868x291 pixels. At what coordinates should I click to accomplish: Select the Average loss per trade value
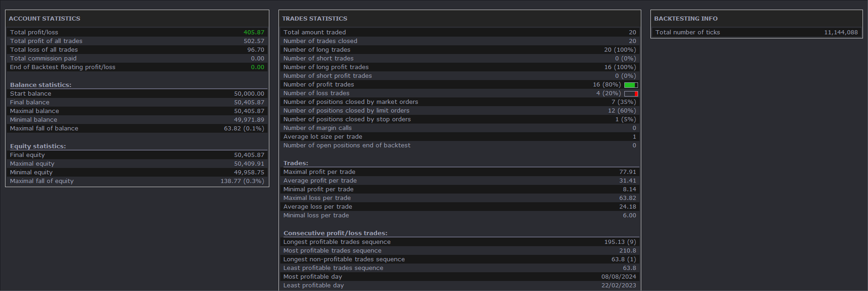[x=628, y=207]
